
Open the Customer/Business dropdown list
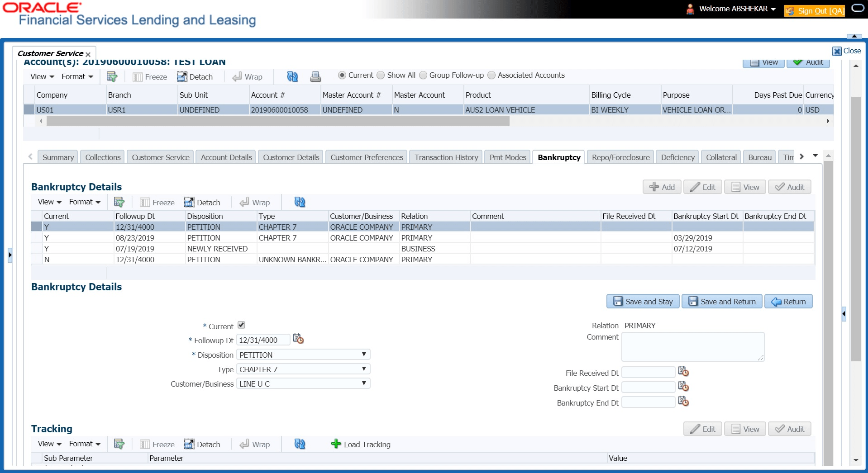point(303,383)
